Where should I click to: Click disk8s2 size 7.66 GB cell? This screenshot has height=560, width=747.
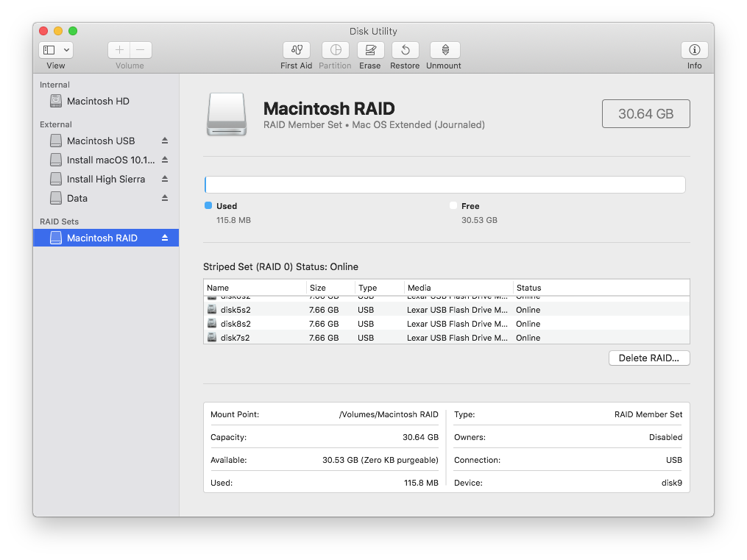click(x=324, y=324)
